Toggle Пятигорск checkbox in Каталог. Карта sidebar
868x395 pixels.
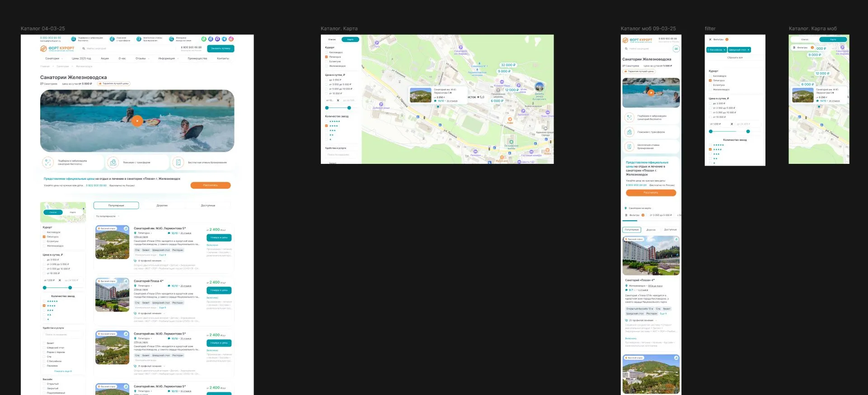[326, 57]
